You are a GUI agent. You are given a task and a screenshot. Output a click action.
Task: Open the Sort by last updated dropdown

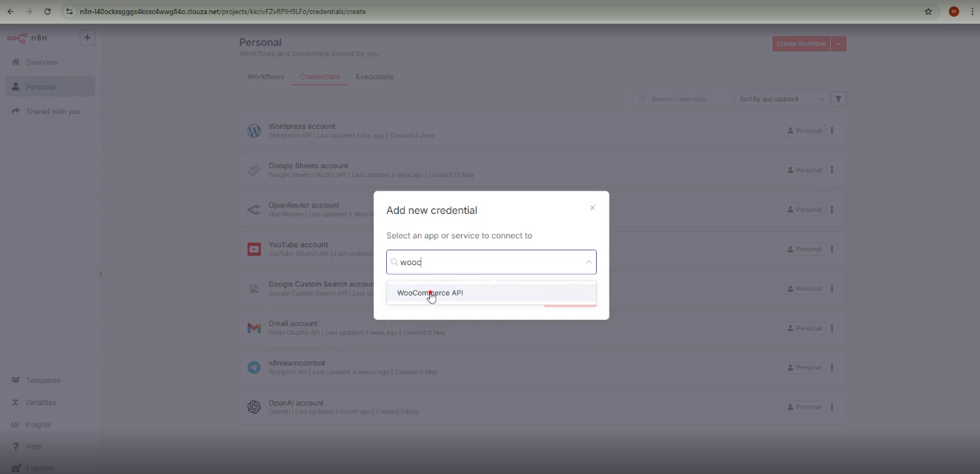[x=781, y=99]
